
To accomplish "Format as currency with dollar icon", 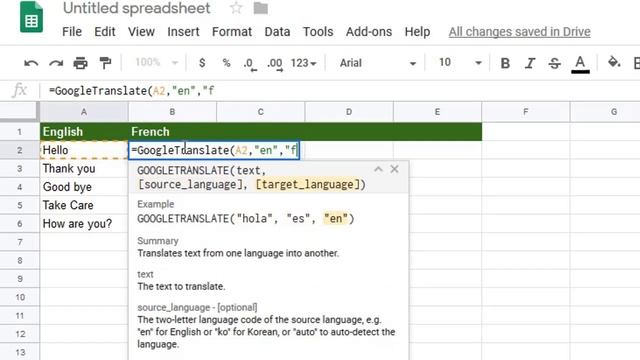I will [x=202, y=63].
